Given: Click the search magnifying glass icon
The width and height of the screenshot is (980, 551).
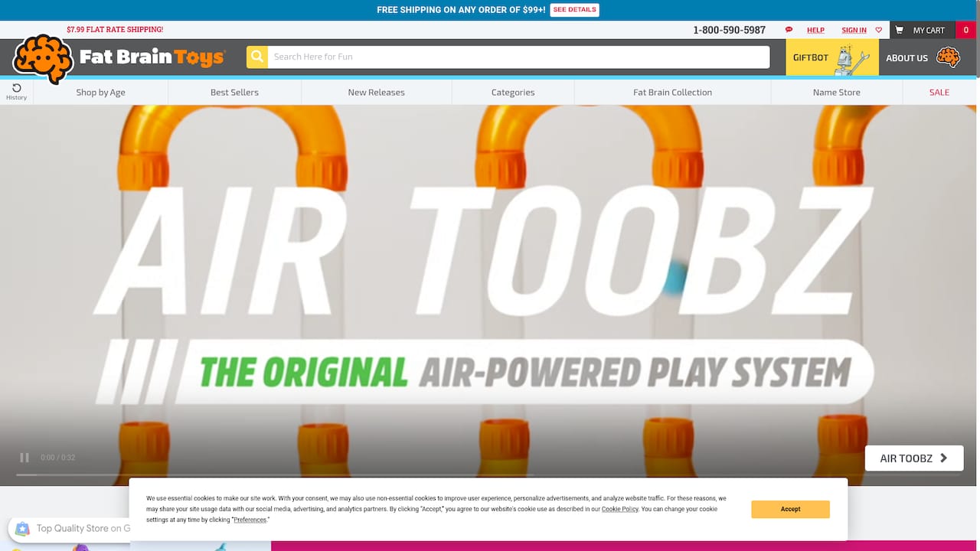Looking at the screenshot, I should 256,57.
